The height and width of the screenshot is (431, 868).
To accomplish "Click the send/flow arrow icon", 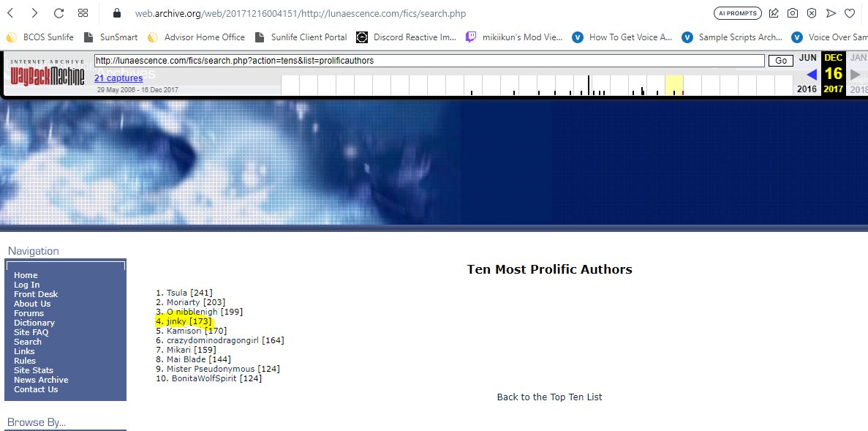I will coord(831,13).
